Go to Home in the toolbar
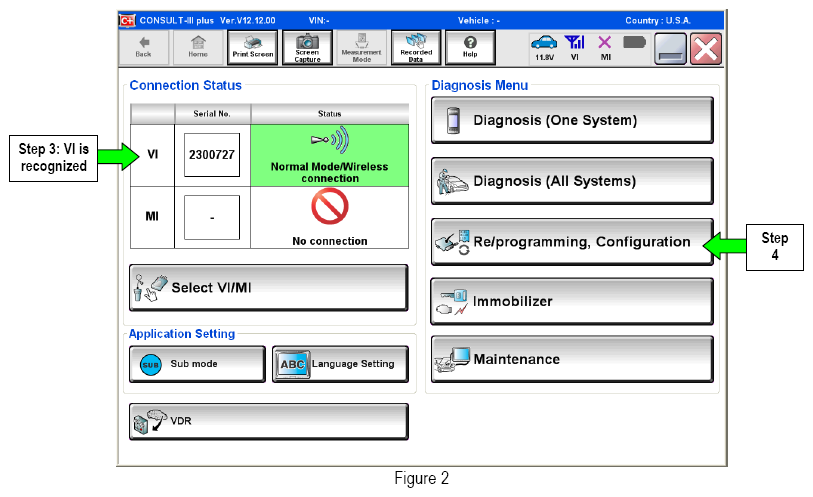The width and height of the screenshot is (813, 497). click(x=198, y=48)
